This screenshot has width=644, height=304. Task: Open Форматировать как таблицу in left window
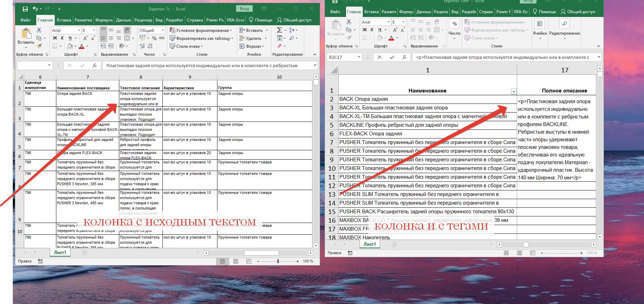click(x=202, y=38)
